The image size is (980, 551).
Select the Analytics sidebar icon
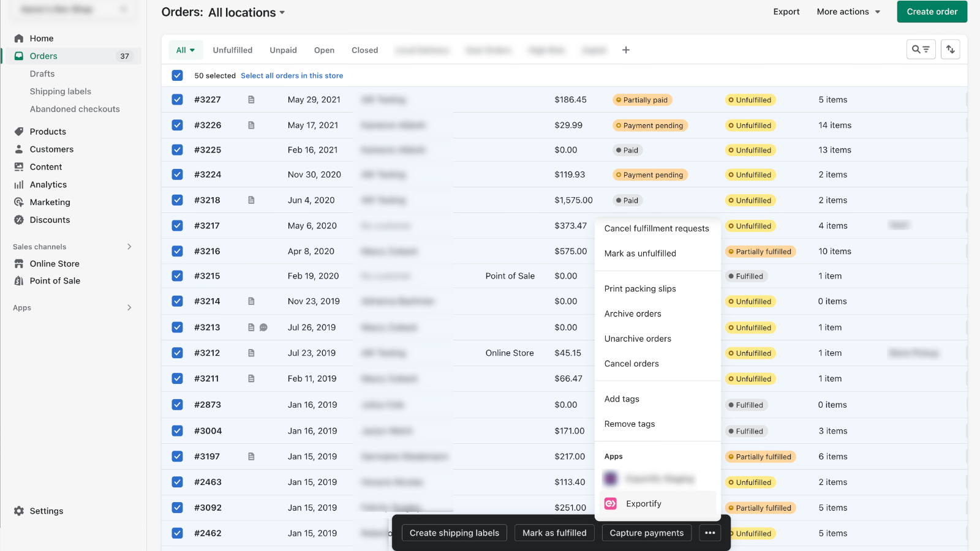(19, 184)
